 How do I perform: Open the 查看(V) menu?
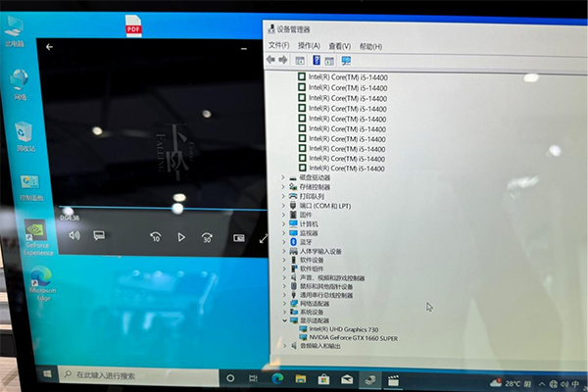click(339, 46)
